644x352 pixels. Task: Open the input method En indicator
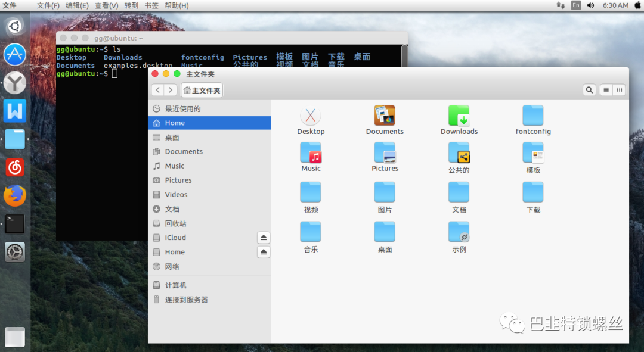(x=575, y=5)
